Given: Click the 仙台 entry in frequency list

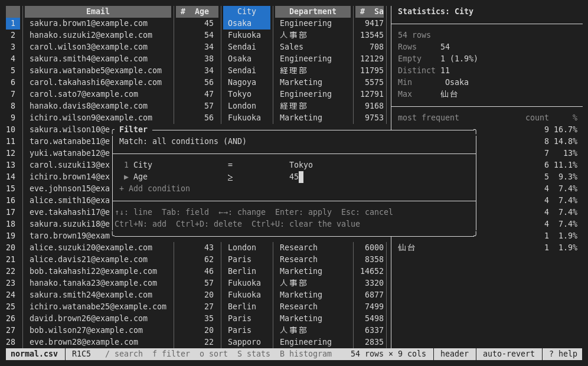Looking at the screenshot, I should click(407, 247).
